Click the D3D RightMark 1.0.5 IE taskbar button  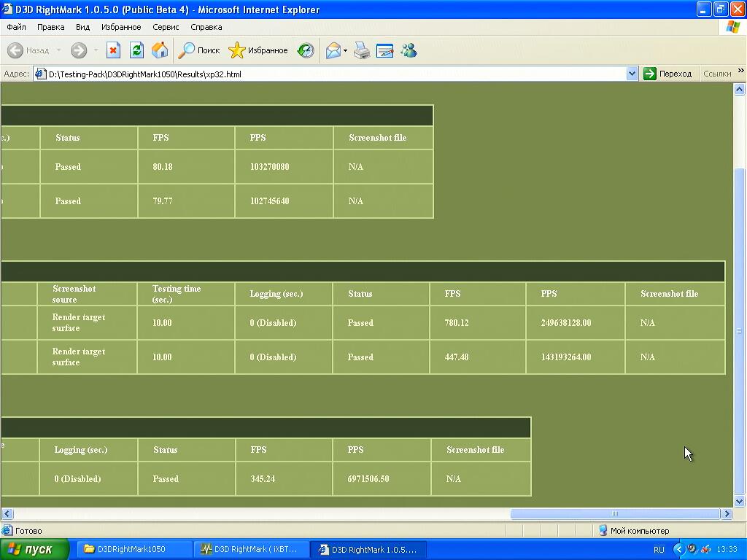(368, 550)
